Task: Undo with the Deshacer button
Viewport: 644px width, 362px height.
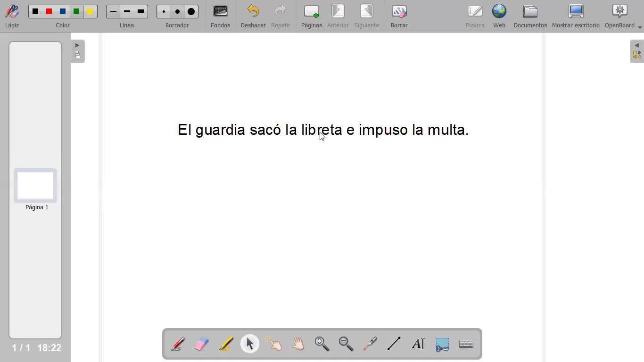Action: pos(253,16)
